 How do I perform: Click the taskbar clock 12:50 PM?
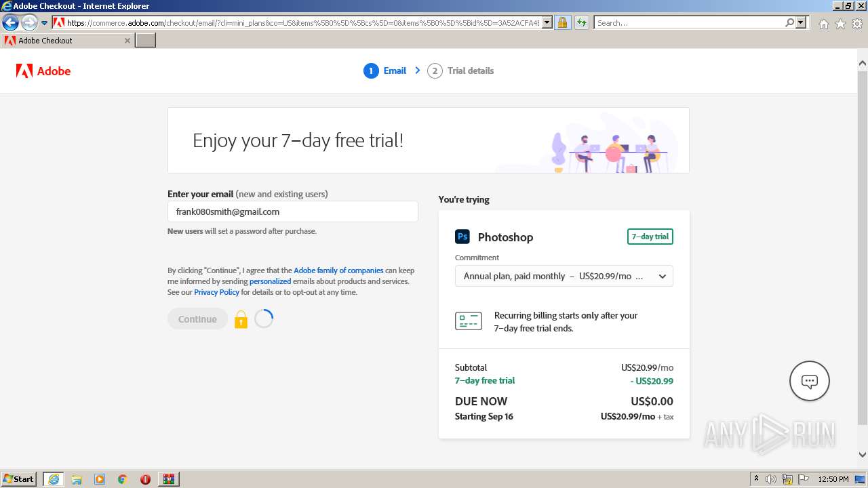click(833, 479)
